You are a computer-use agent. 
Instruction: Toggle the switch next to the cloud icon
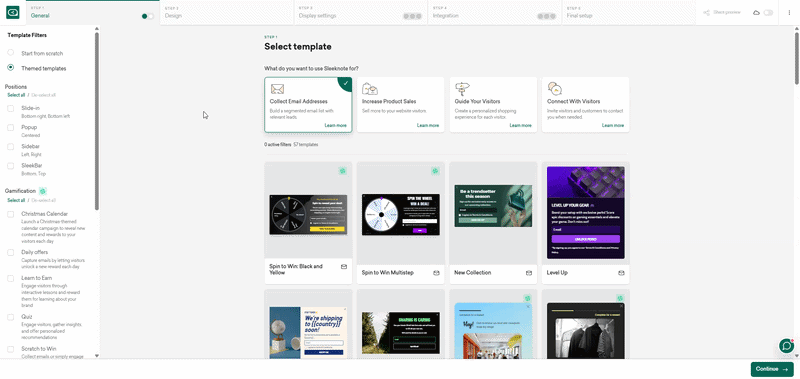tap(768, 13)
